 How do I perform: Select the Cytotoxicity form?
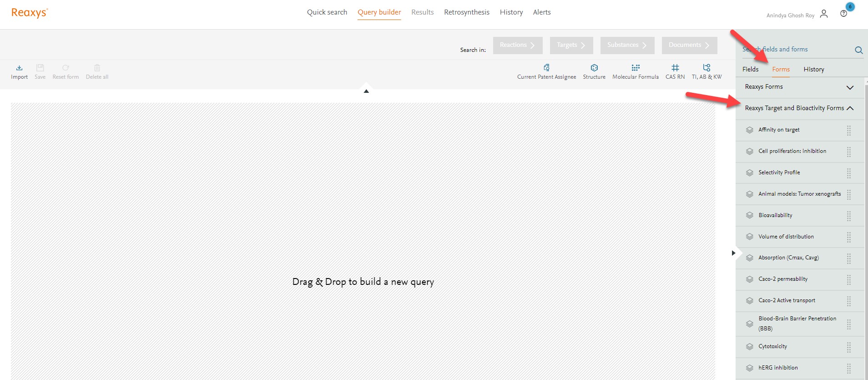pos(772,346)
